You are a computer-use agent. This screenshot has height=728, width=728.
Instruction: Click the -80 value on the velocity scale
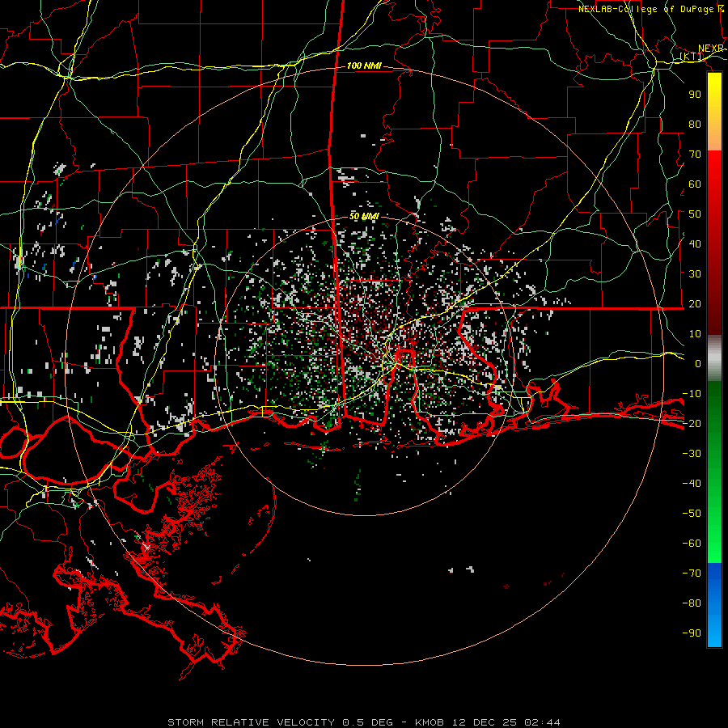[x=692, y=603]
